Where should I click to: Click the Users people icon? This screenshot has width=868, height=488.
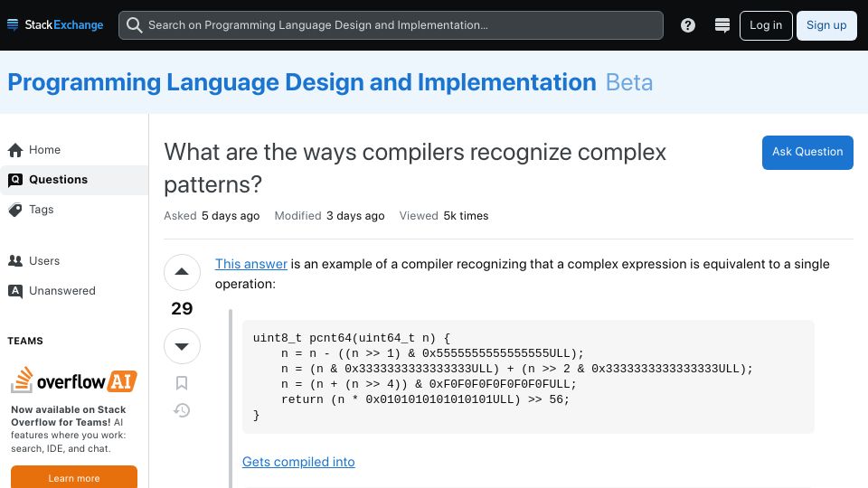tap(15, 261)
